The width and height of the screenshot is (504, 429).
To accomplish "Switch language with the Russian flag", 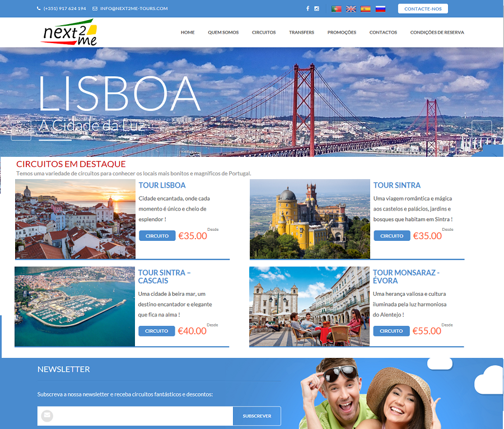I will tap(380, 8).
